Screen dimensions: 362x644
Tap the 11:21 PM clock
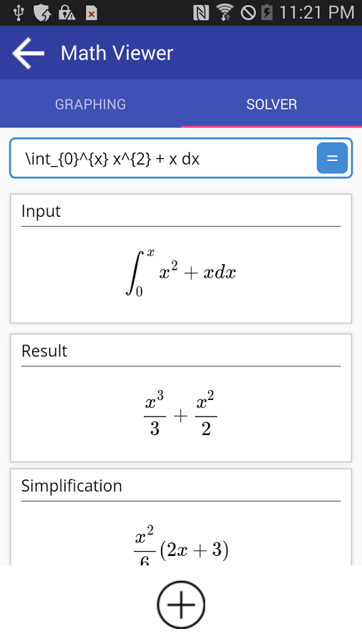pyautogui.click(x=316, y=13)
